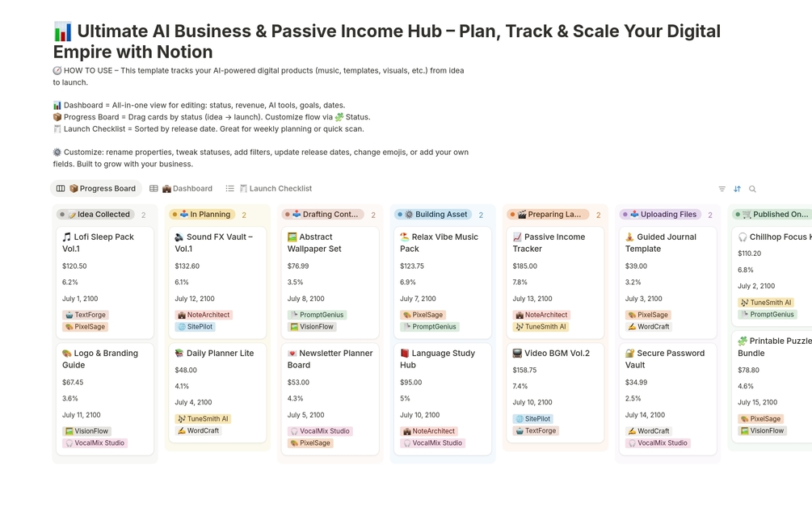Image resolution: width=812 pixels, height=507 pixels.
Task: Click the NoteArchitect tag on Sound FX Vault card
Action: point(203,315)
